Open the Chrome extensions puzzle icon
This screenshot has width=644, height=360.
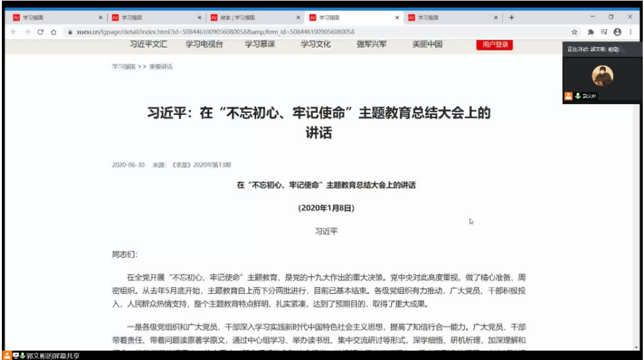590,32
